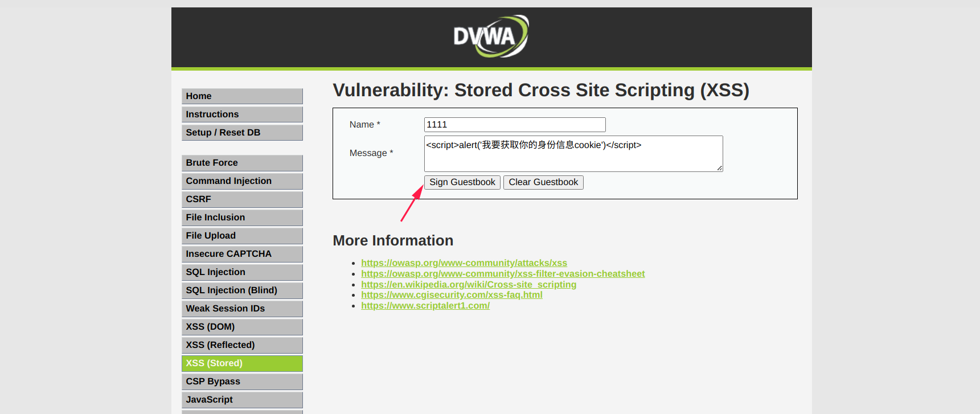Navigate to CSRF page
This screenshot has width=980, height=414.
242,199
